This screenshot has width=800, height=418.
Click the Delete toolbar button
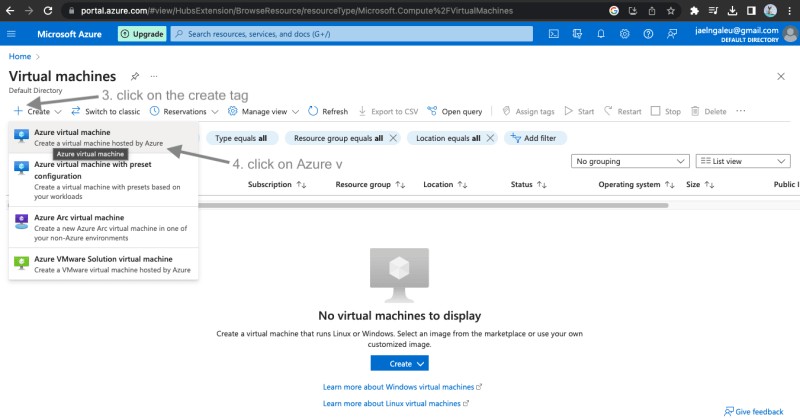point(709,111)
